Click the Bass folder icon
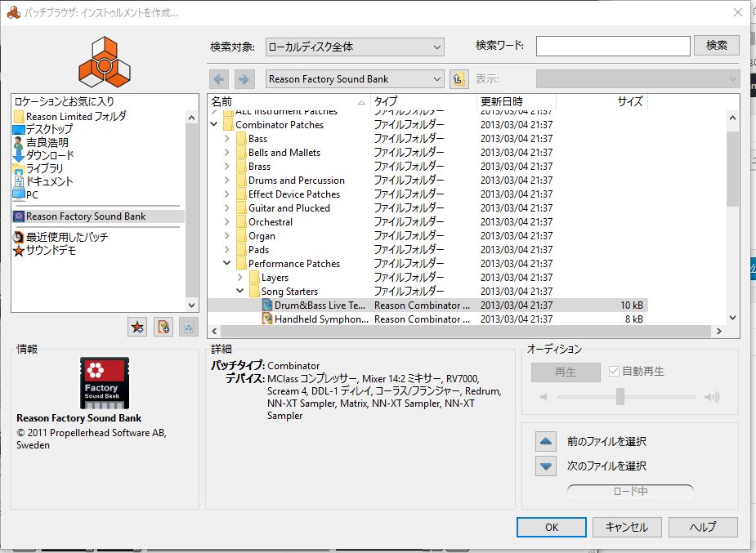The height and width of the screenshot is (553, 756). click(241, 139)
